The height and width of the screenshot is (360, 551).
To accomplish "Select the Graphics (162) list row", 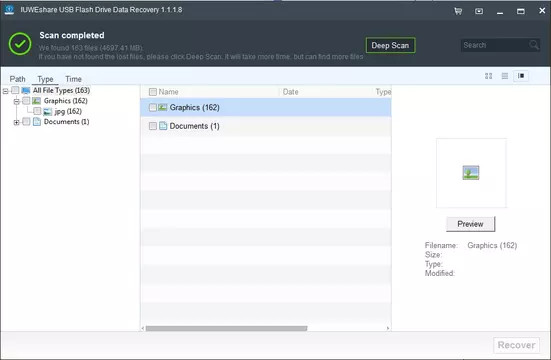I will [266, 107].
